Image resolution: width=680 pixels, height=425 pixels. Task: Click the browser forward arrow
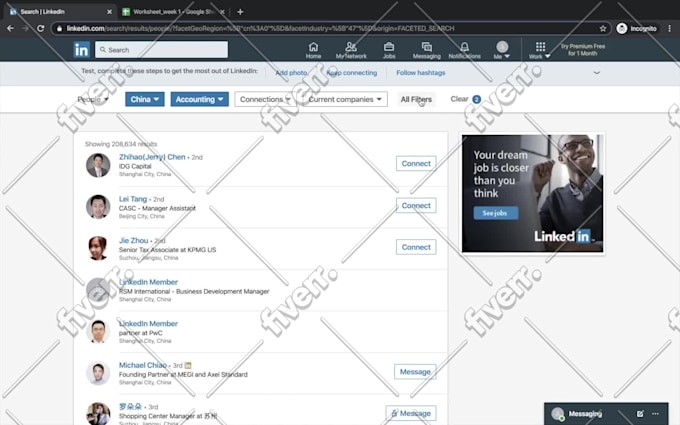pyautogui.click(x=25, y=28)
